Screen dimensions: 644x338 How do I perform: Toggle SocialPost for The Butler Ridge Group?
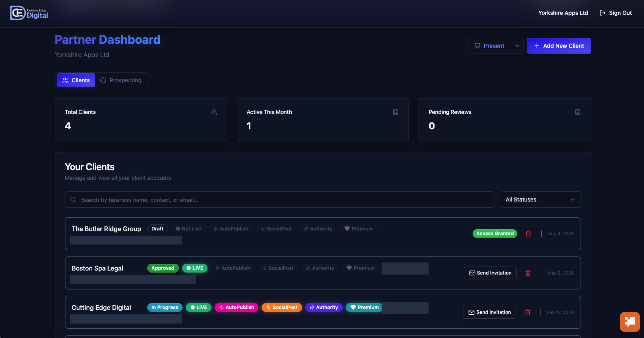(276, 229)
